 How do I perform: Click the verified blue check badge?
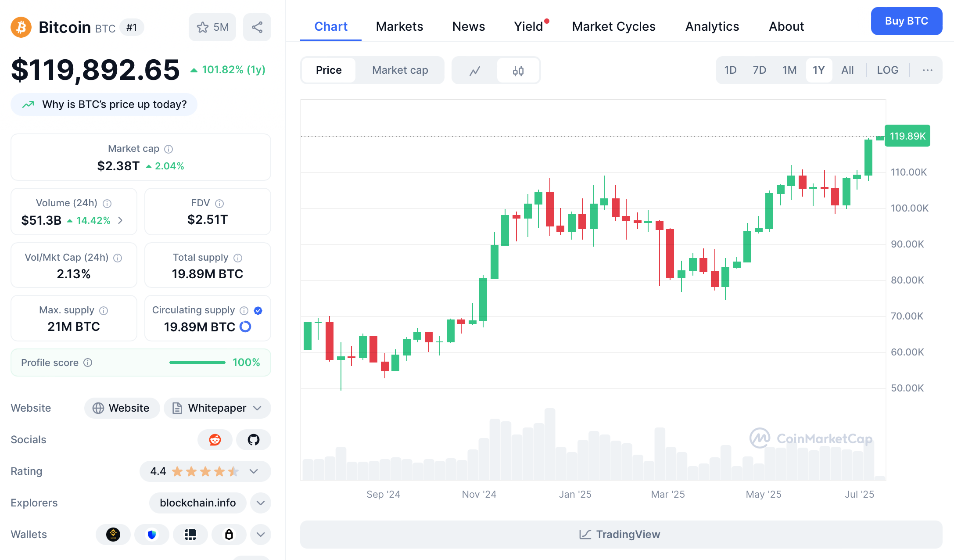(258, 311)
